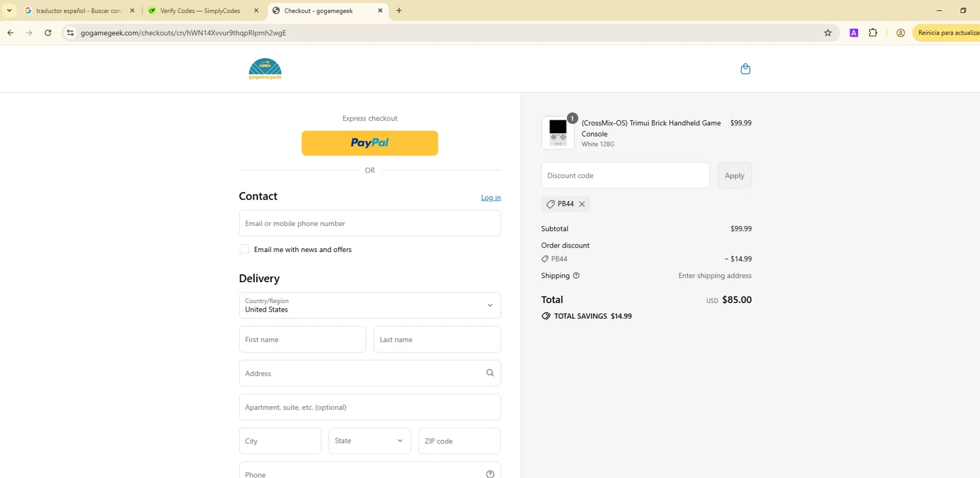
Task: Close the traductor español tab
Action: (132, 10)
